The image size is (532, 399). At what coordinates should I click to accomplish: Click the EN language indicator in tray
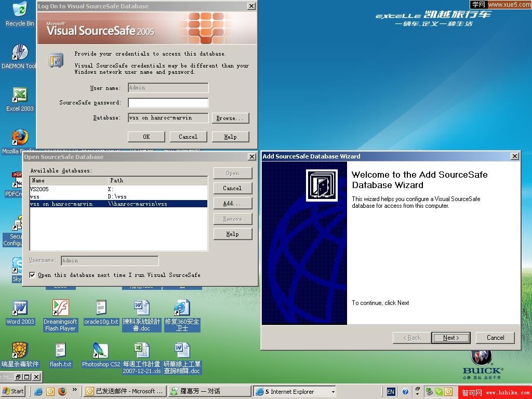391,392
